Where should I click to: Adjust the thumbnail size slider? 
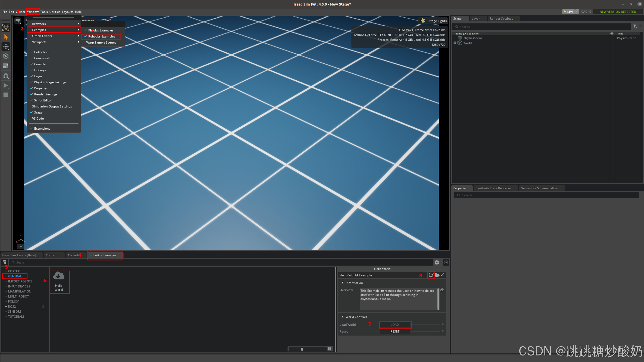tap(302, 349)
